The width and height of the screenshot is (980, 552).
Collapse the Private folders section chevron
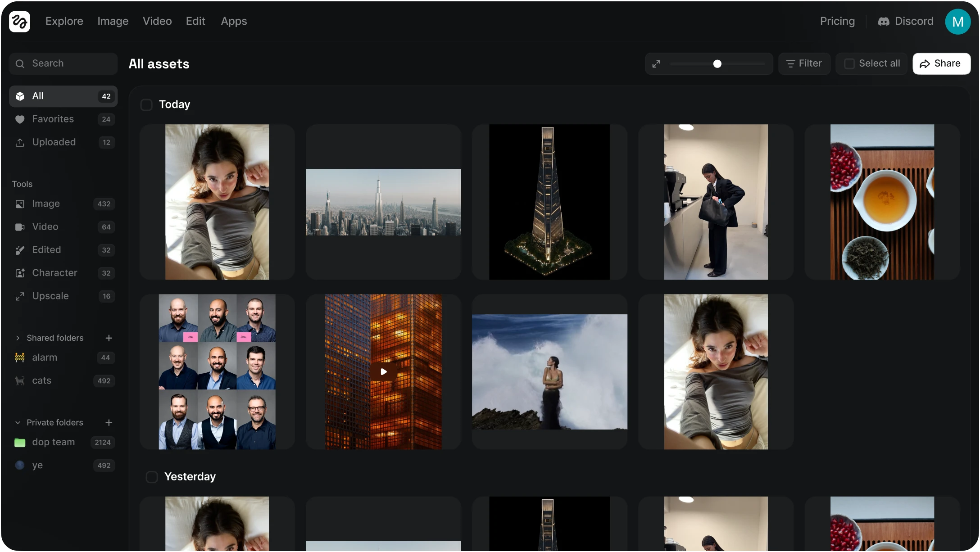[18, 423]
